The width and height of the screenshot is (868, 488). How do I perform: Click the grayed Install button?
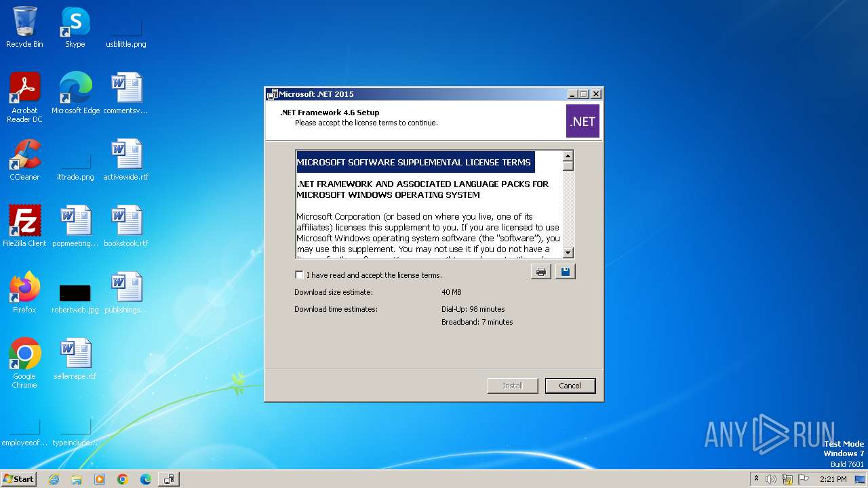pos(512,386)
